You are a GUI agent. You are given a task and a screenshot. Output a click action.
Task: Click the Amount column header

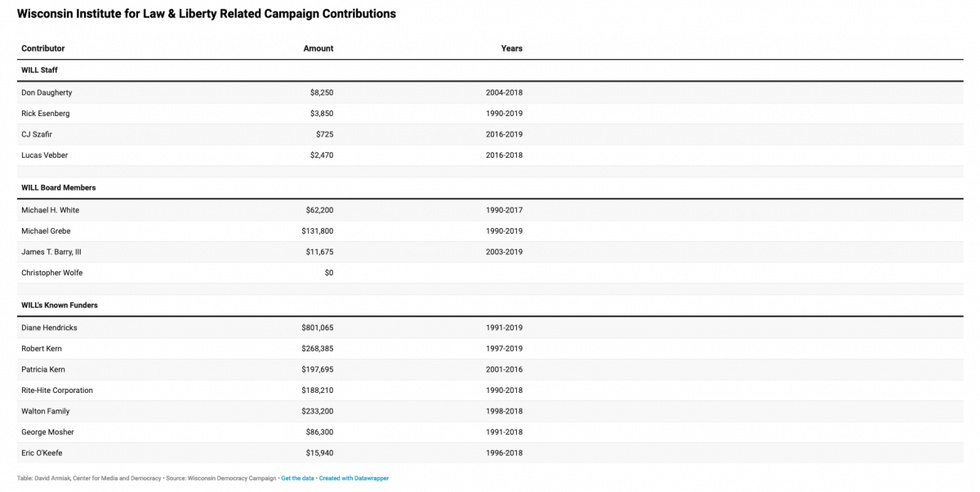[x=318, y=48]
